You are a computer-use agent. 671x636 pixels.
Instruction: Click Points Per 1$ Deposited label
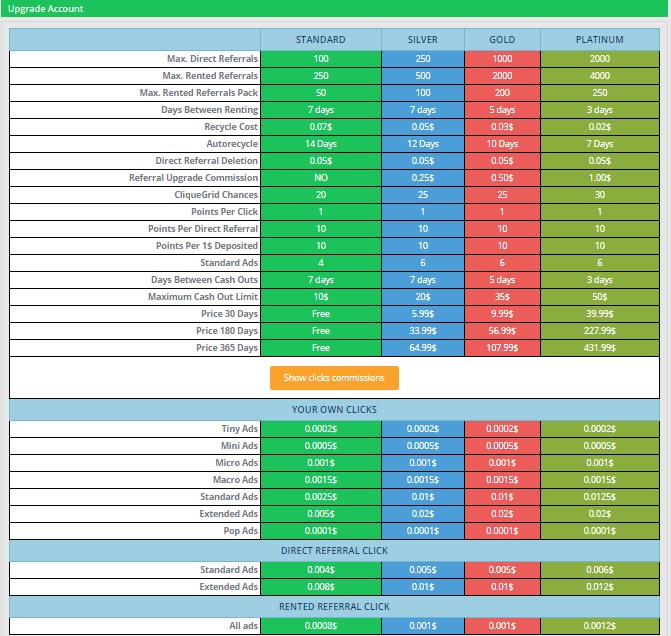(x=207, y=246)
